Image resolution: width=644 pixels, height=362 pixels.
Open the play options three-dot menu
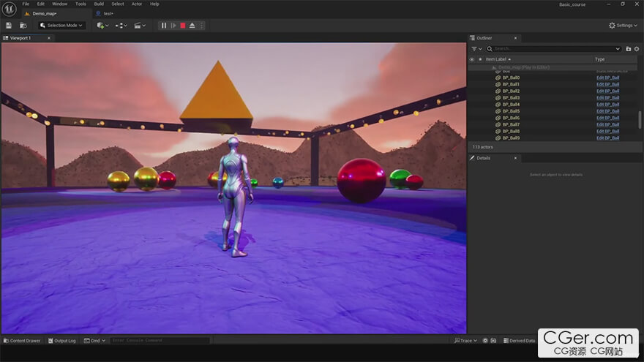(x=202, y=26)
